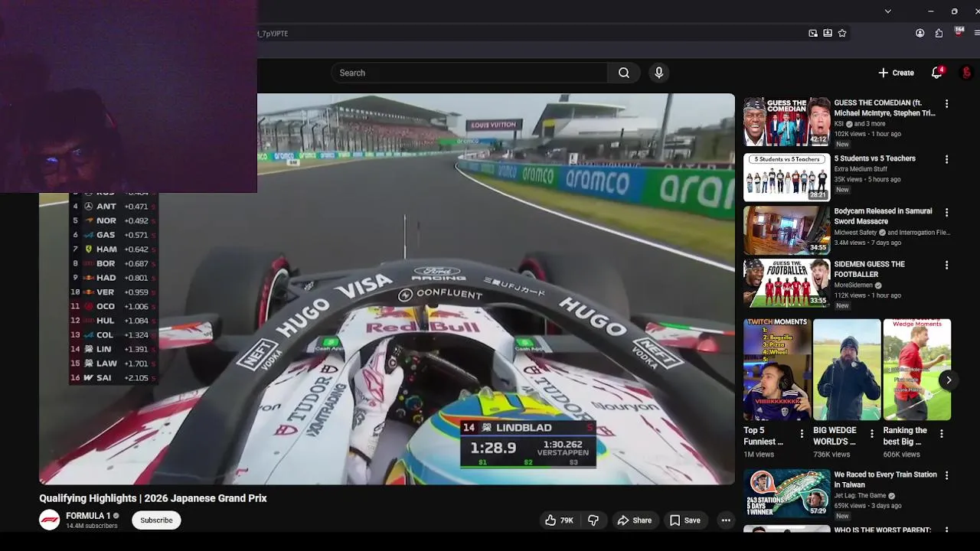Open 5 Students vs 5 Teachers title
The image size is (980, 551).
click(874, 158)
